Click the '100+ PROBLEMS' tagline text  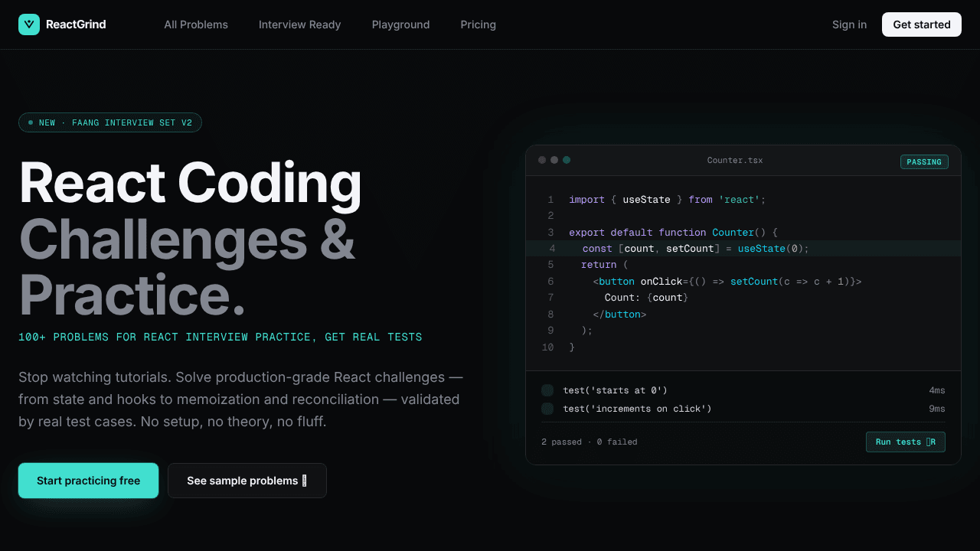point(220,337)
